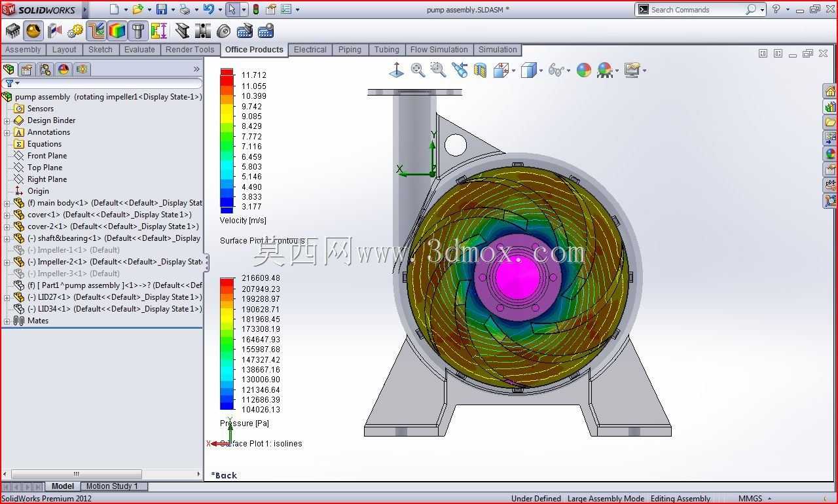838x504 pixels.
Task: Click the Edit Appearance color ball
Action: coord(584,70)
